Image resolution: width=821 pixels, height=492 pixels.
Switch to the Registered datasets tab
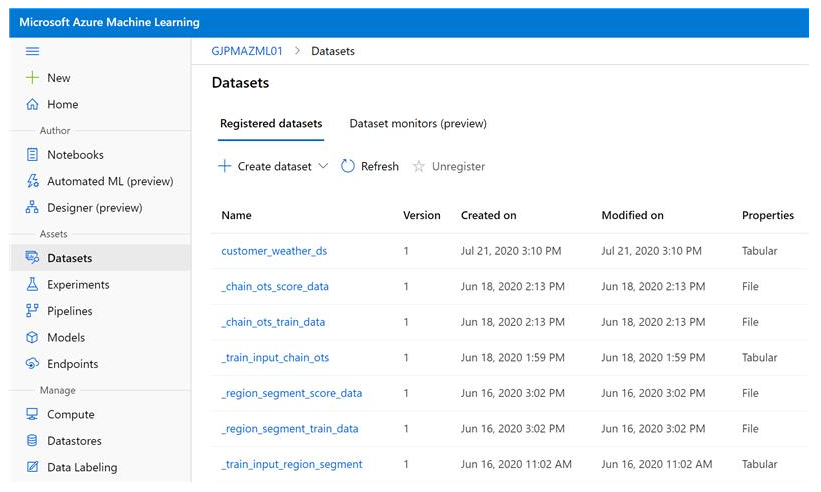[x=271, y=124]
